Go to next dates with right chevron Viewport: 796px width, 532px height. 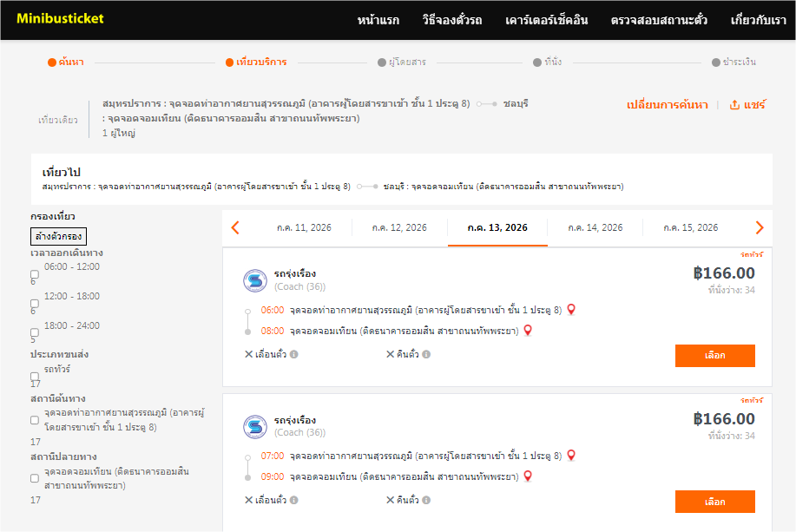click(x=760, y=227)
